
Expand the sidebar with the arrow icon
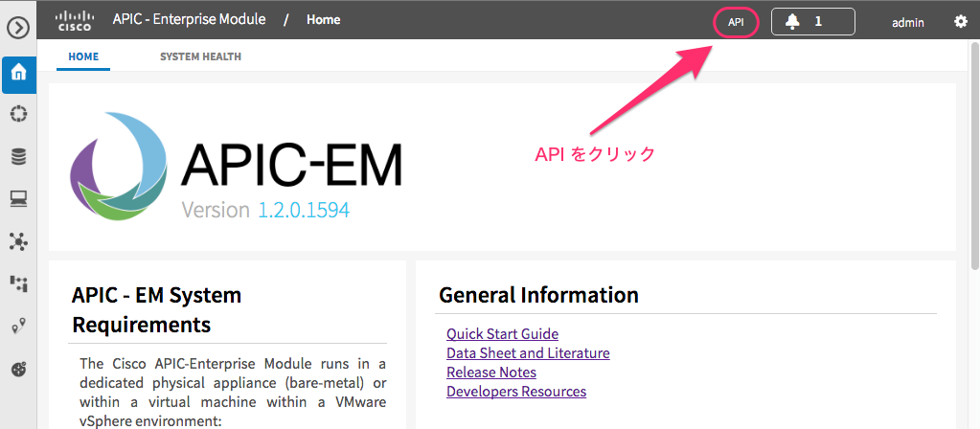pos(19,28)
